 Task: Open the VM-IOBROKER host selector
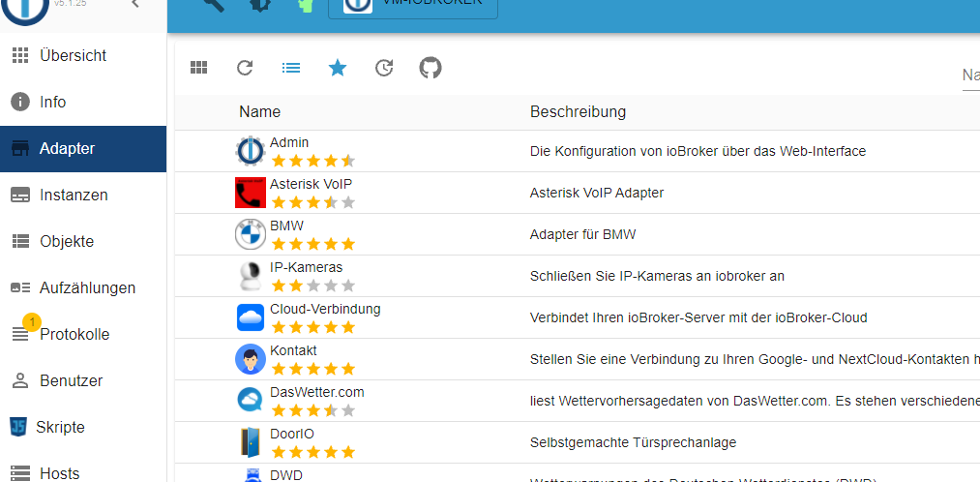pyautogui.click(x=413, y=6)
